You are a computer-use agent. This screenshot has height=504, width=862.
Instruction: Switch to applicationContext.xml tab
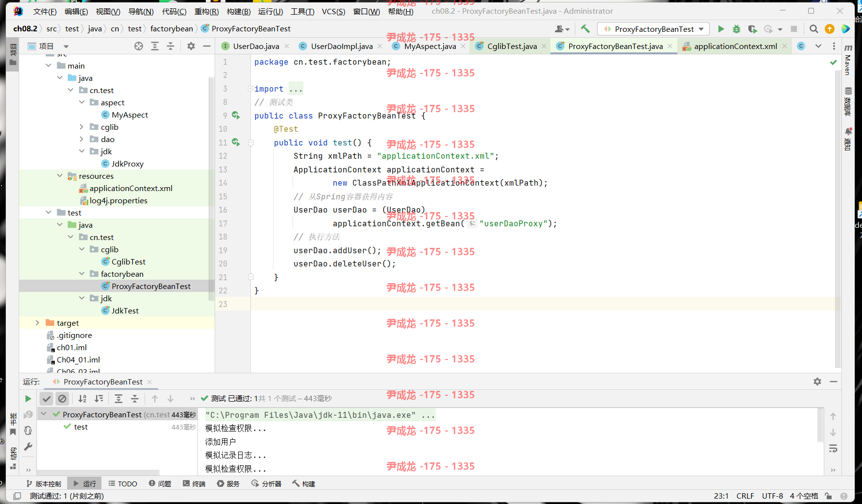point(735,46)
